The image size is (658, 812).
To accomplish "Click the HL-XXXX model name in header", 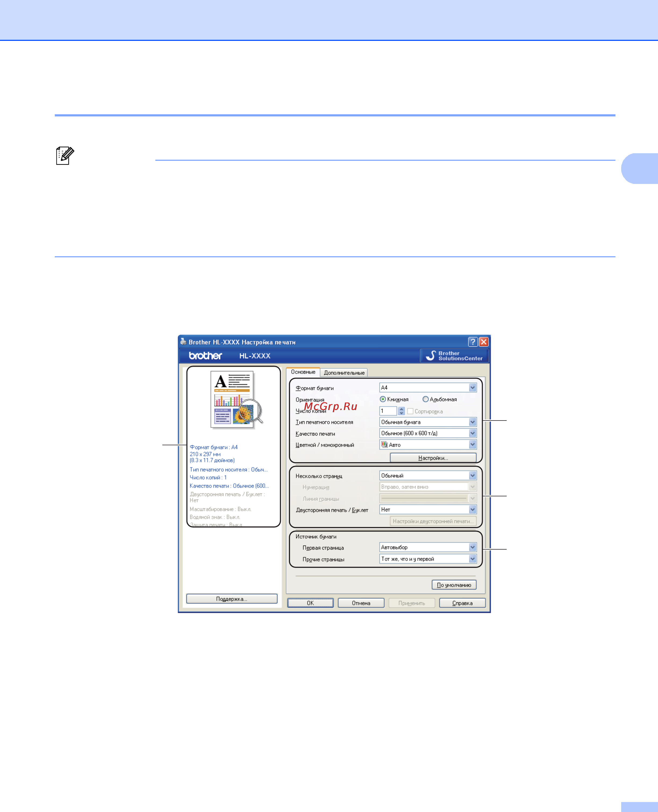I will click(x=255, y=356).
